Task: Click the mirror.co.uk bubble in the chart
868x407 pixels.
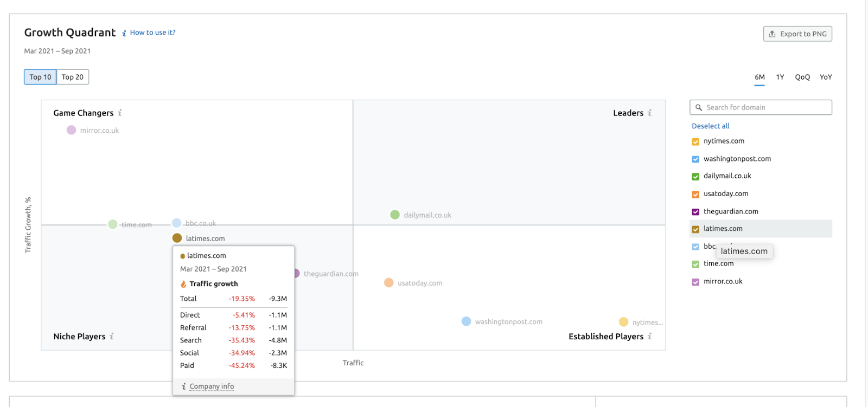Action: point(71,130)
